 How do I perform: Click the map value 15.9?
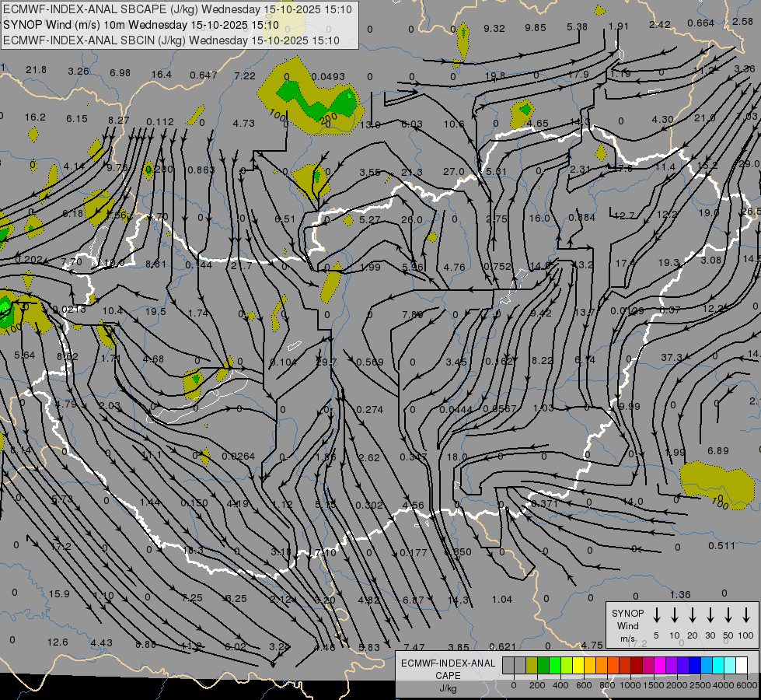coord(59,594)
